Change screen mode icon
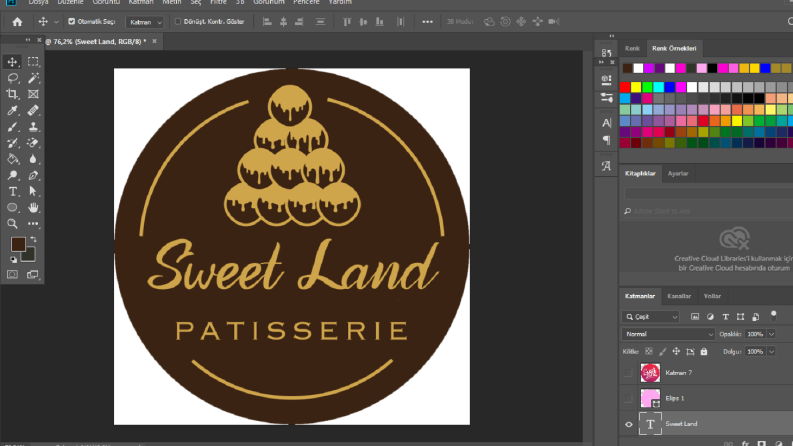 coord(32,275)
